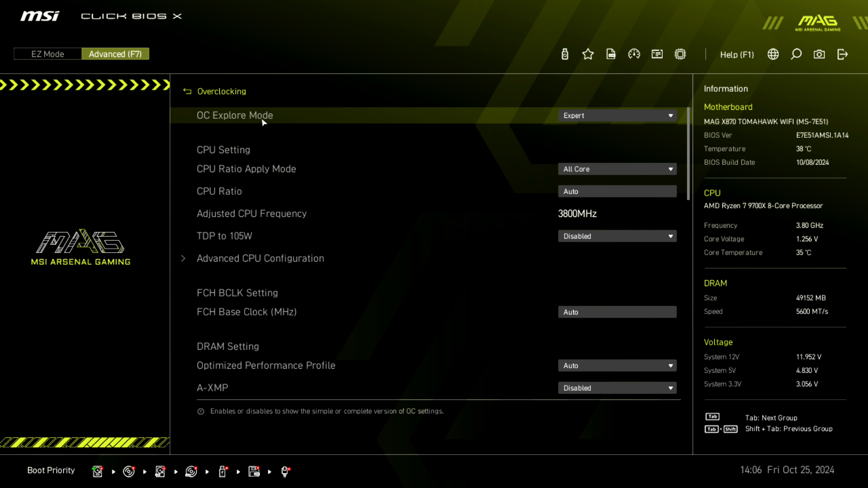Click the Overclocking back arrow
Viewport: 868px width, 488px height.
[x=187, y=91]
